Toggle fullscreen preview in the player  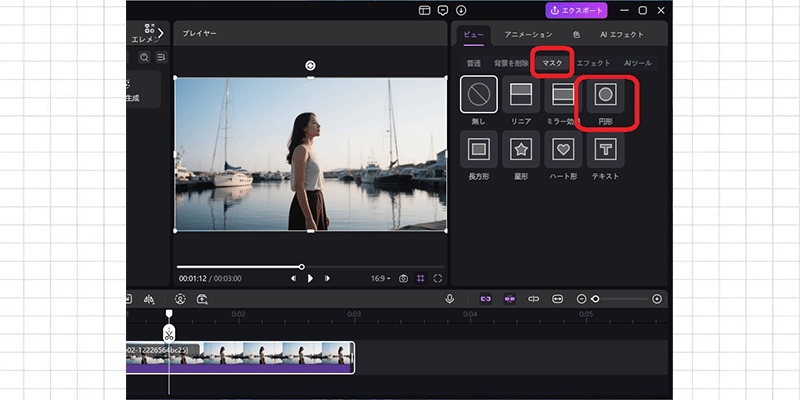point(437,278)
